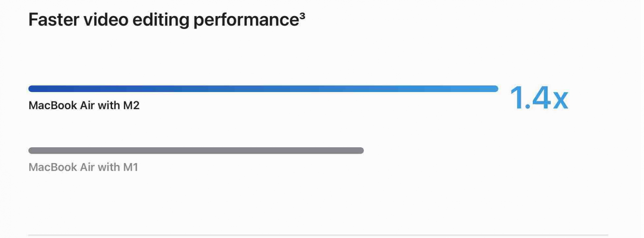
Task: Click the "M2" text in the bar label
Action: click(x=131, y=105)
